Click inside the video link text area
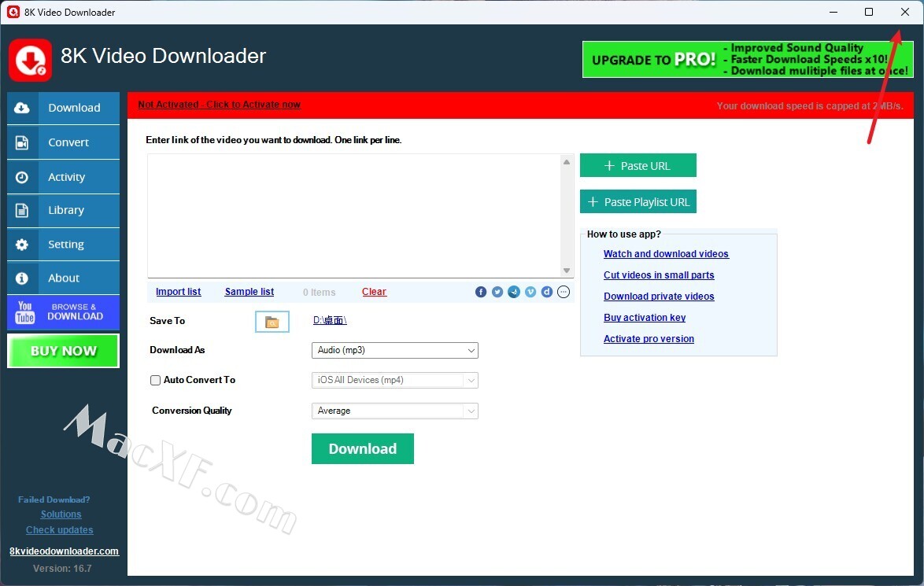The height and width of the screenshot is (586, 924). (x=354, y=216)
